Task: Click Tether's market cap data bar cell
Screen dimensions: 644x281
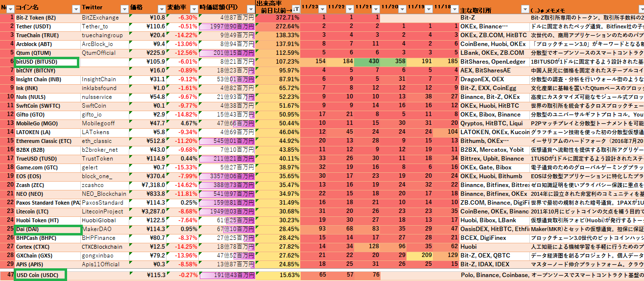Action: pyautogui.click(x=227, y=26)
